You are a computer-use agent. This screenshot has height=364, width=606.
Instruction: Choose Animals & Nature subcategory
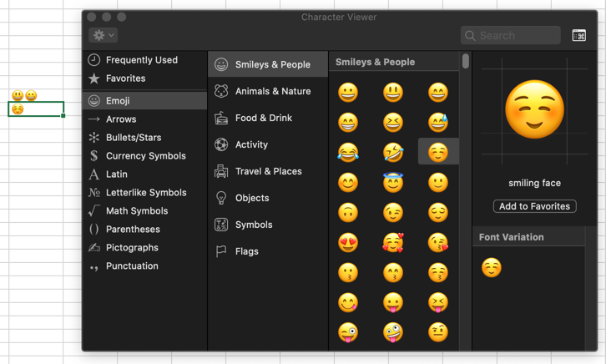coord(272,91)
